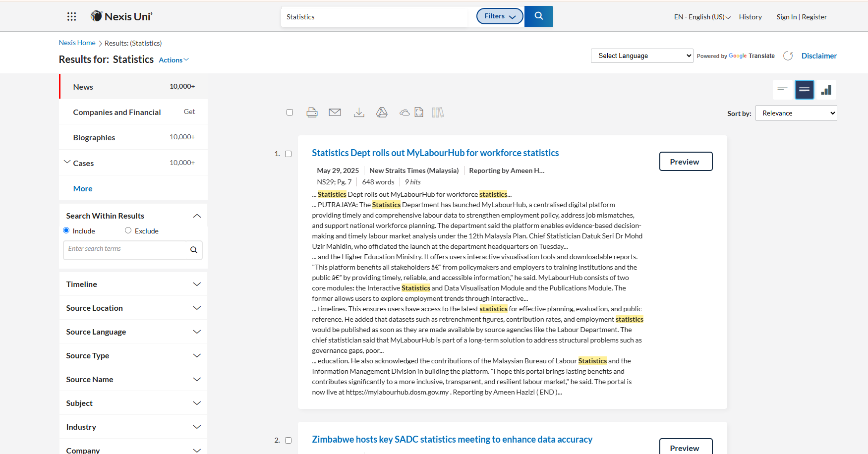The height and width of the screenshot is (454, 868).
Task: Send results to Google Drive
Action: click(382, 113)
